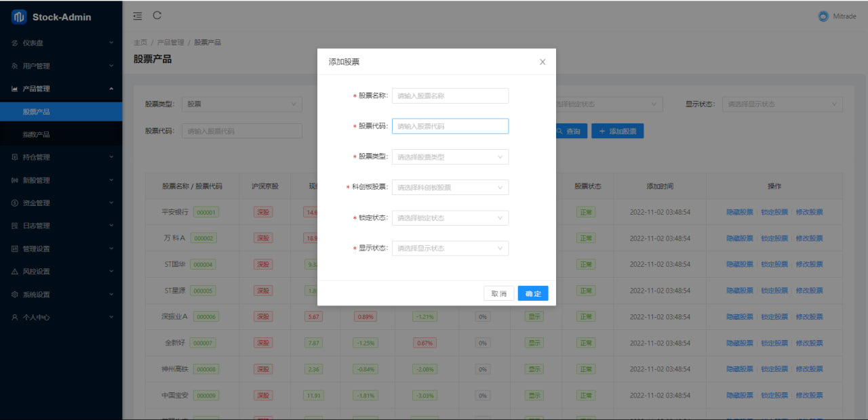Screen dimensions: 868x420
Task: Open the 显示状态 dropdown in the dialog
Action: point(450,249)
